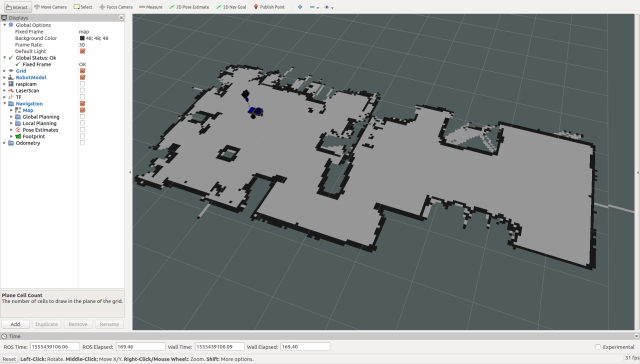This screenshot has height=364, width=640.
Task: Select the raspicam display item
Action: coord(26,84)
